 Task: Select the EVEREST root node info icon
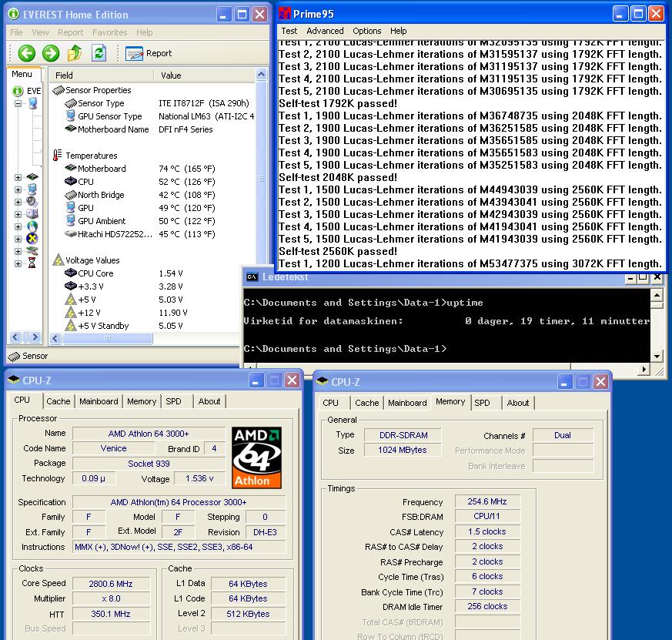click(18, 91)
